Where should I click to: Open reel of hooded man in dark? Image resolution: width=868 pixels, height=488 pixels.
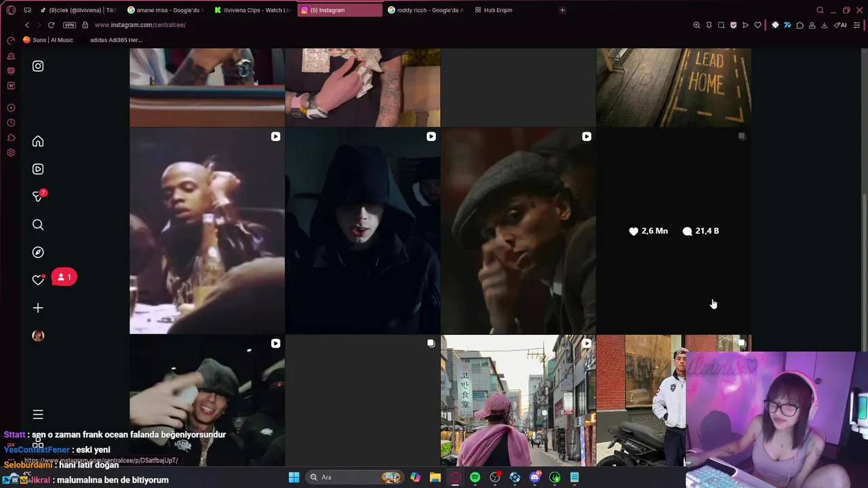(363, 231)
